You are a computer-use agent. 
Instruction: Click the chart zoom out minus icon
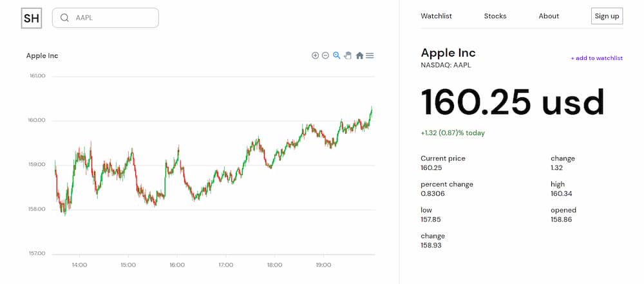pyautogui.click(x=325, y=55)
